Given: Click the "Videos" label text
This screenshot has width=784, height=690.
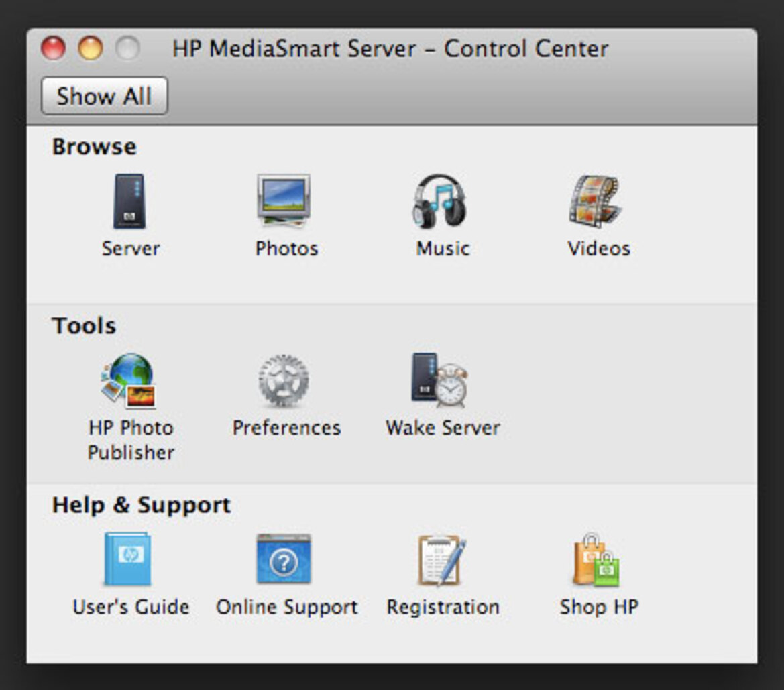Looking at the screenshot, I should click(x=599, y=249).
